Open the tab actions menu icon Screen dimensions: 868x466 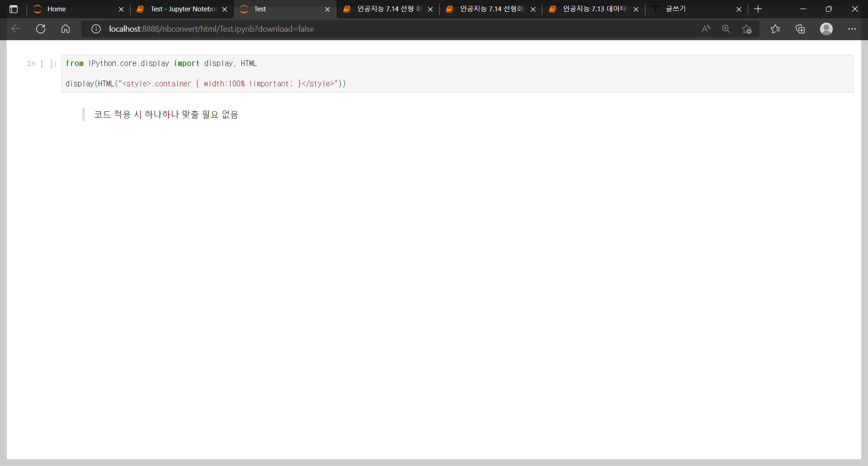pyautogui.click(x=14, y=9)
